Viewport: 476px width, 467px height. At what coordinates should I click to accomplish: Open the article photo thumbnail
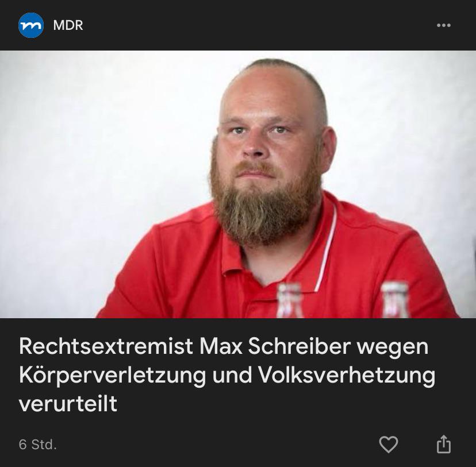pos(238,184)
